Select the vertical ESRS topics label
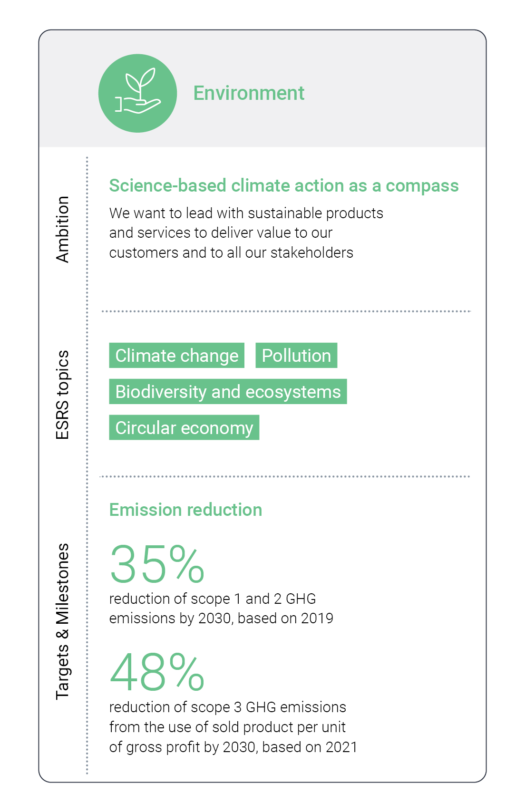This screenshot has width=525, height=812. click(x=63, y=395)
